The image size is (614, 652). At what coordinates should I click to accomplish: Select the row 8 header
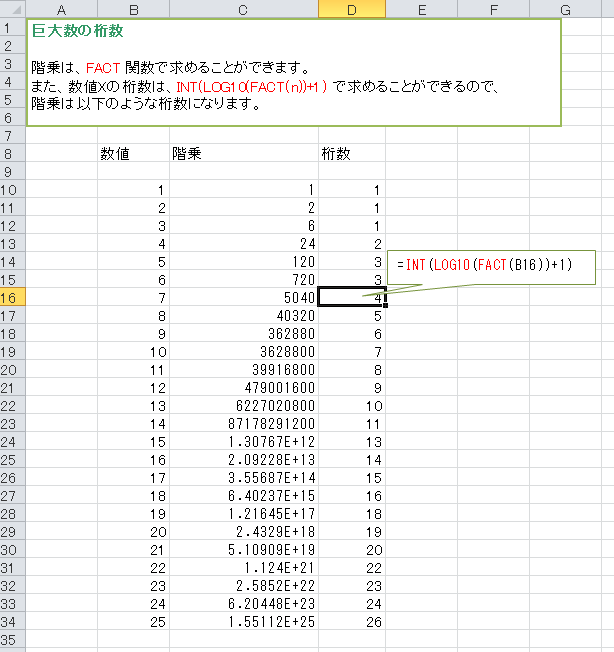(12, 154)
